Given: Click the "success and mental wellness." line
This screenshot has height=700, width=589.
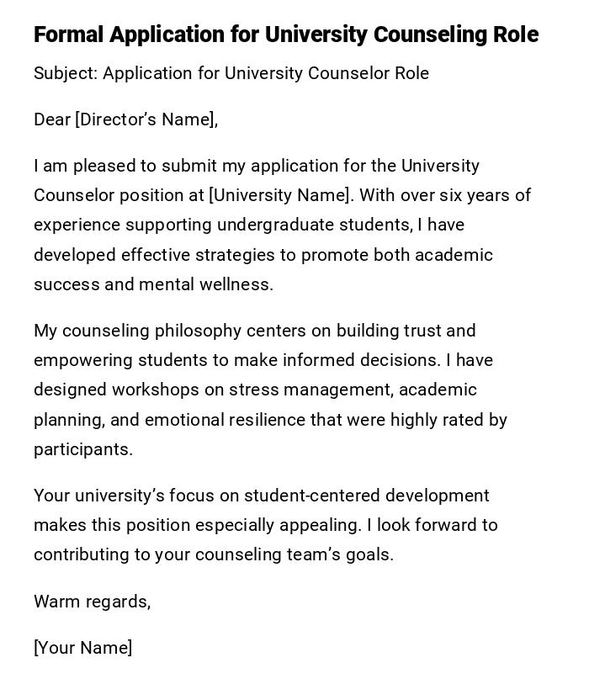Looking at the screenshot, I should [x=153, y=284].
